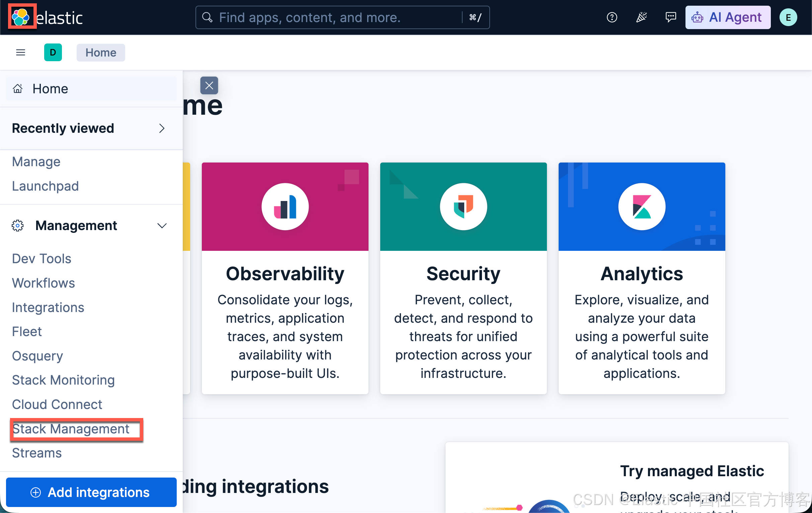The image size is (812, 513).
Task: Open Integrations in Management
Action: (48, 307)
